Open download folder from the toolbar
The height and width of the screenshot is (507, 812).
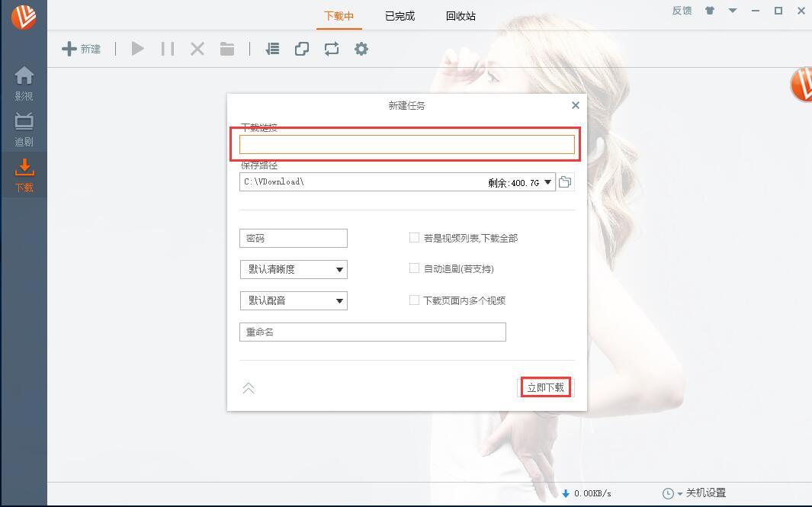point(226,48)
